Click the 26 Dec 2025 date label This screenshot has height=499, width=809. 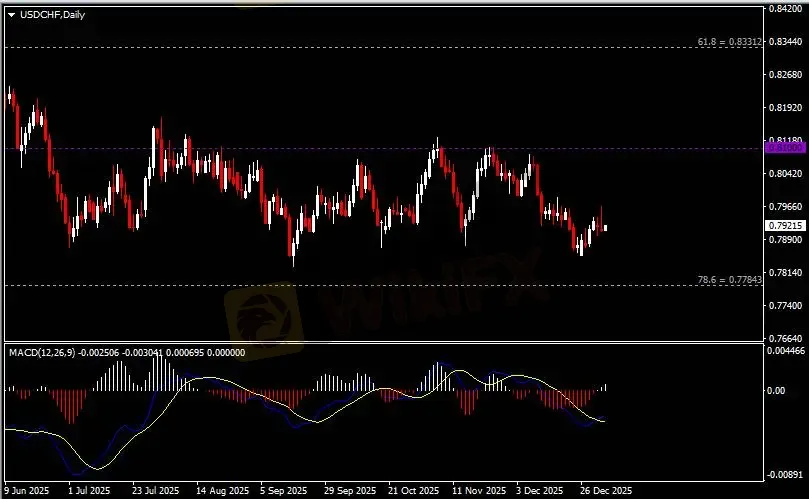pos(606,490)
